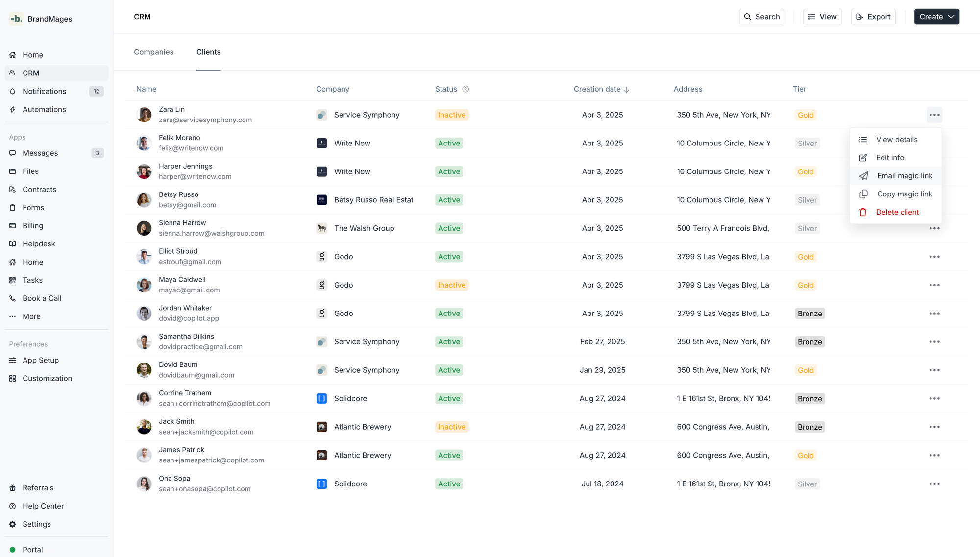This screenshot has height=557, width=980.
Task: Open the Automations sidebar icon
Action: [13, 110]
